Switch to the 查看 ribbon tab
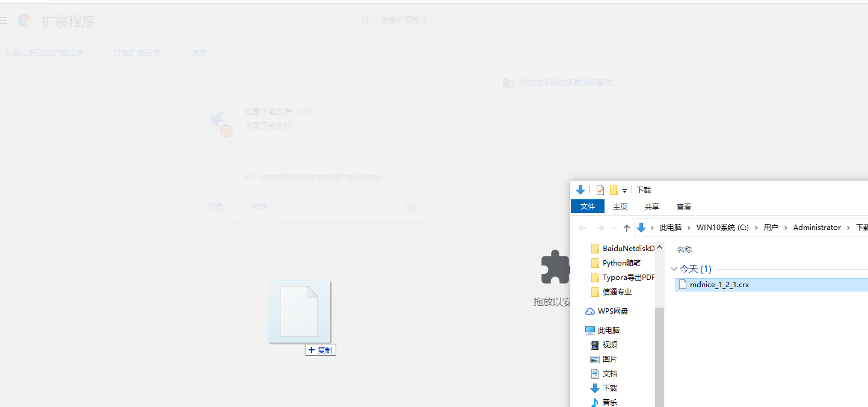 click(x=684, y=207)
